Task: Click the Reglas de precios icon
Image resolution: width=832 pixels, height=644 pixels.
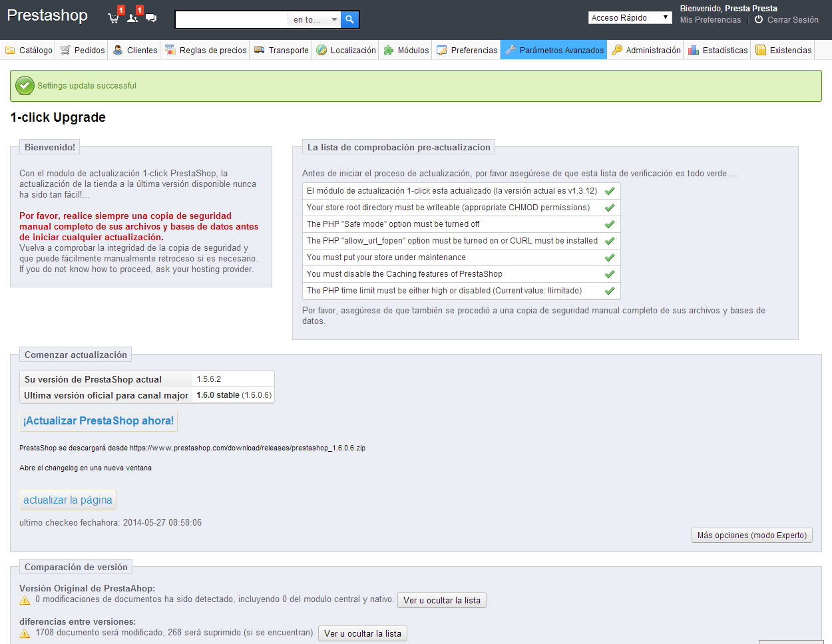Action: [x=170, y=50]
